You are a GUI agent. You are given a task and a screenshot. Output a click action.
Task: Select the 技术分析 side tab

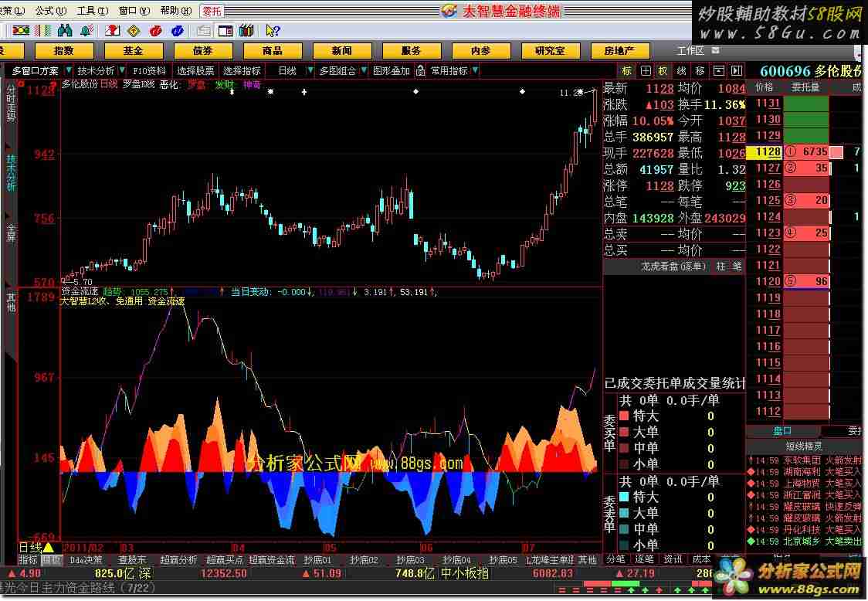click(x=11, y=172)
